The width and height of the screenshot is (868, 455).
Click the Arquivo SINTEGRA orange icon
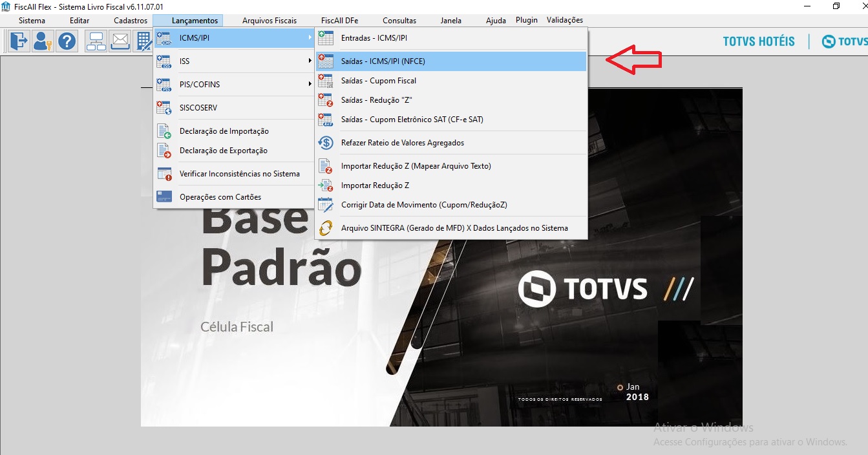point(326,228)
